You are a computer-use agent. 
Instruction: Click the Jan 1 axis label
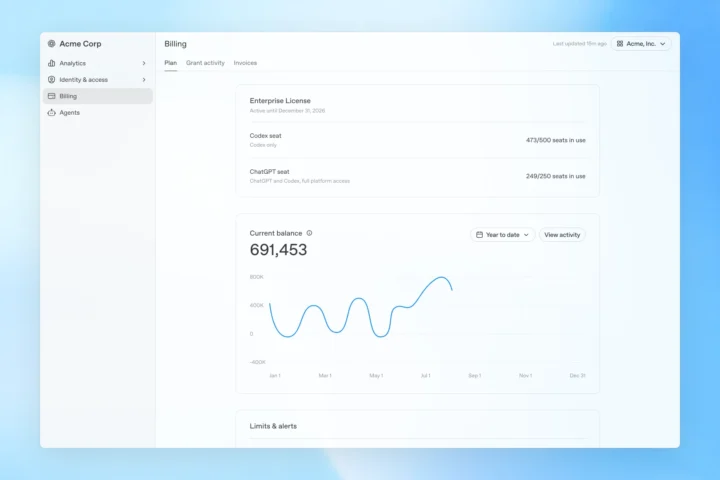tap(275, 375)
